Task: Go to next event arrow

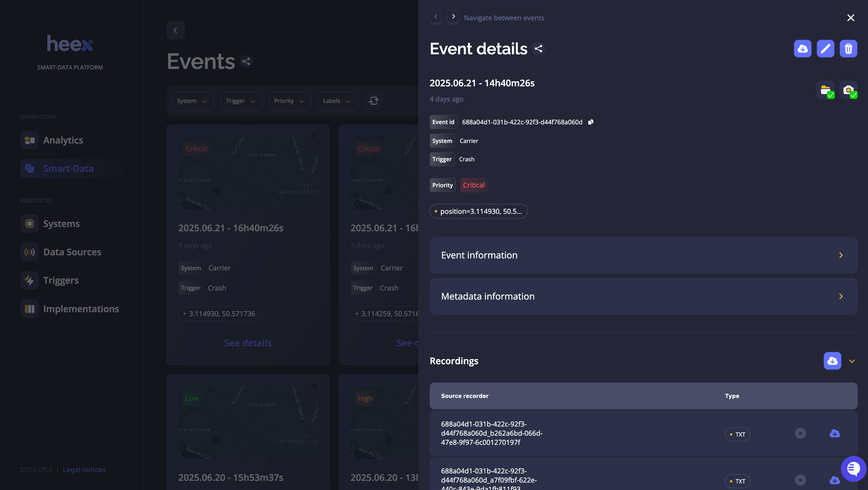Action: tap(453, 17)
